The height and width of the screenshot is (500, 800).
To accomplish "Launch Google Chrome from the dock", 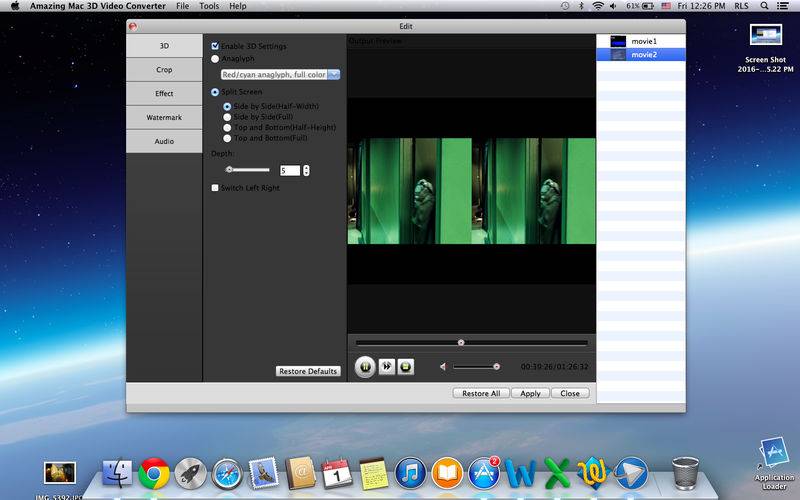I will (154, 473).
